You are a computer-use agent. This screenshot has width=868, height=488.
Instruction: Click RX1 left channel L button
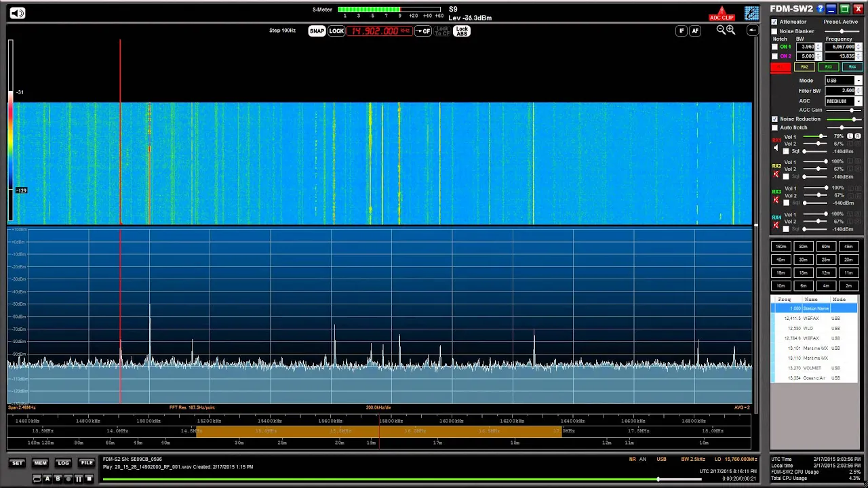(850, 136)
